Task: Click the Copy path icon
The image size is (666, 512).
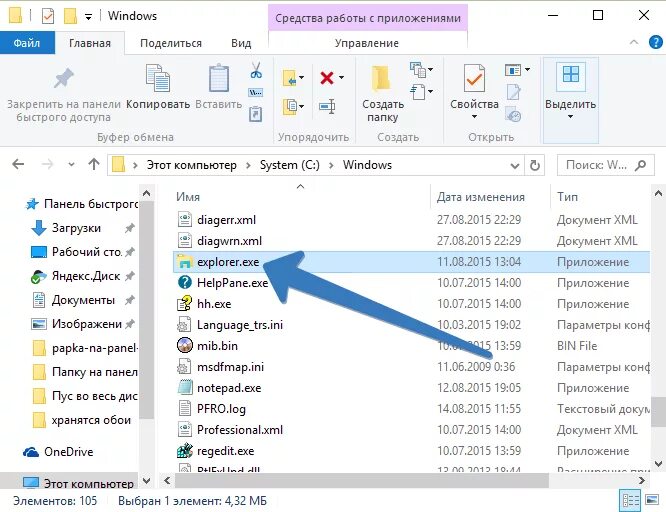Action: point(255,92)
